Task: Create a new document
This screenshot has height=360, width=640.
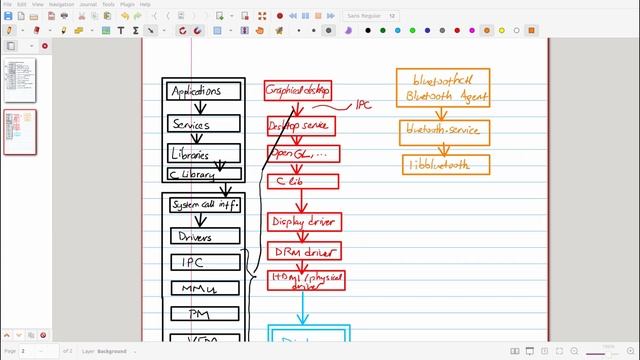Action: (x=21, y=16)
